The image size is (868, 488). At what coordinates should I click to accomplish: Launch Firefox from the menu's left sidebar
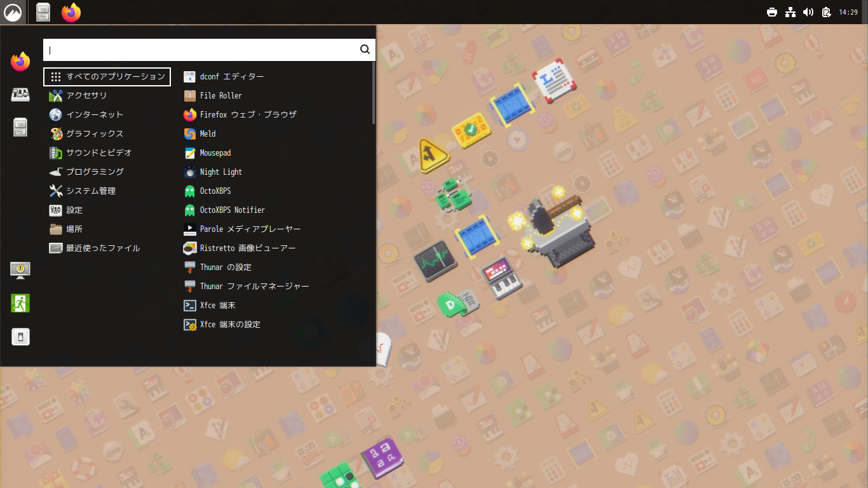[20, 62]
